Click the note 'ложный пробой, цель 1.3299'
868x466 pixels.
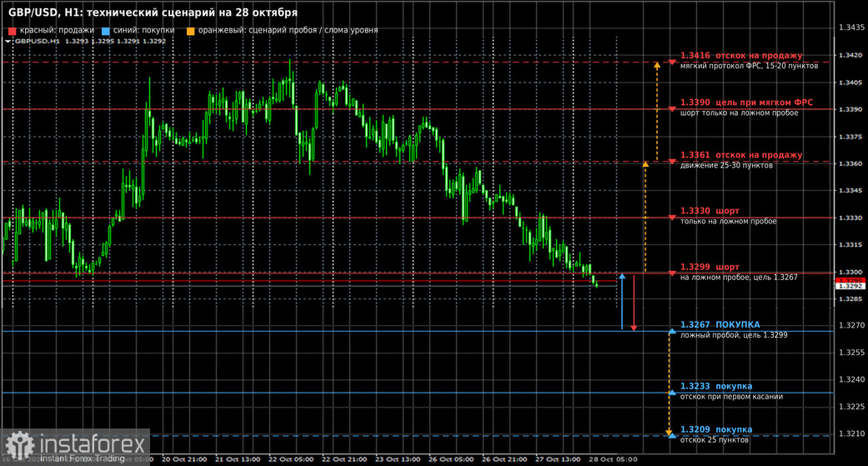point(734,335)
